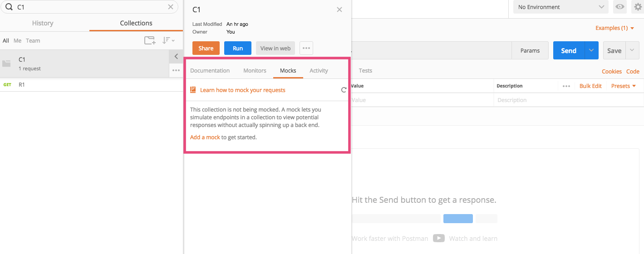Filter collections by All
This screenshot has height=254, width=644.
[x=6, y=40]
